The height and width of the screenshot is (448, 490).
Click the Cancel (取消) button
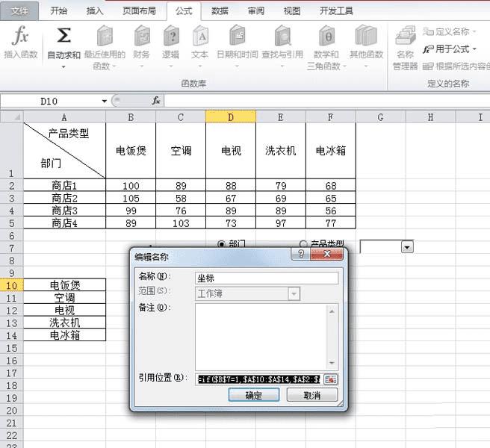click(x=312, y=395)
